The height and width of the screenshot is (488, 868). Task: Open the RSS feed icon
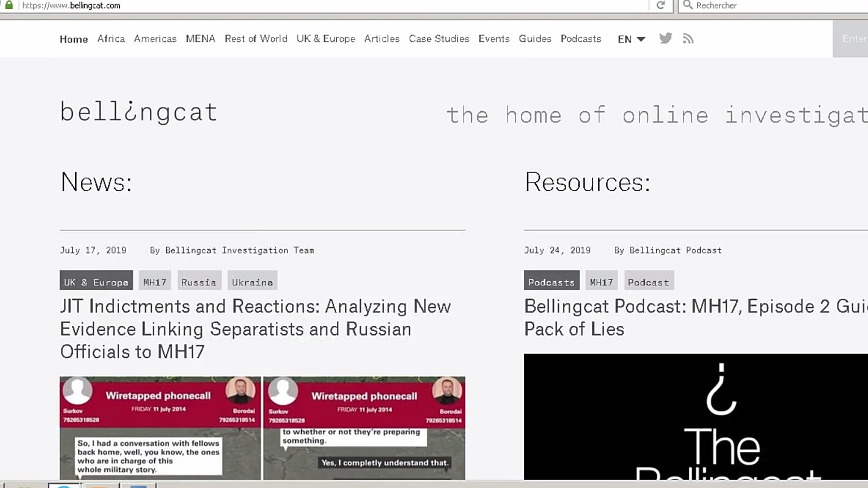point(688,38)
